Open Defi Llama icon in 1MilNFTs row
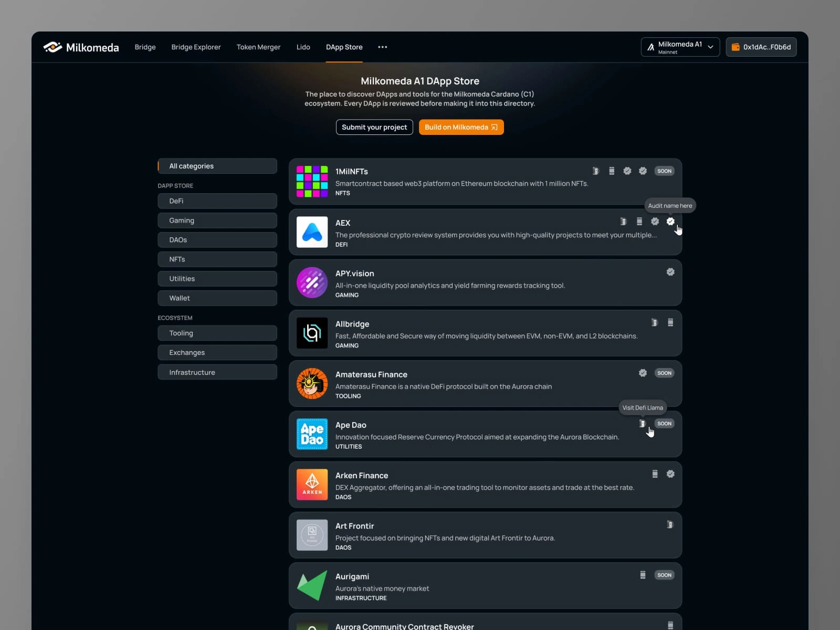 (x=596, y=171)
